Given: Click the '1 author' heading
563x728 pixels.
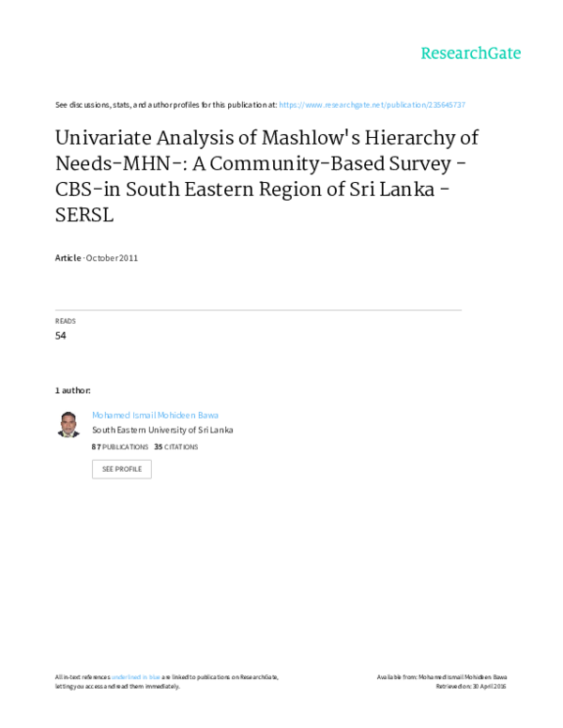Looking at the screenshot, I should [72, 390].
